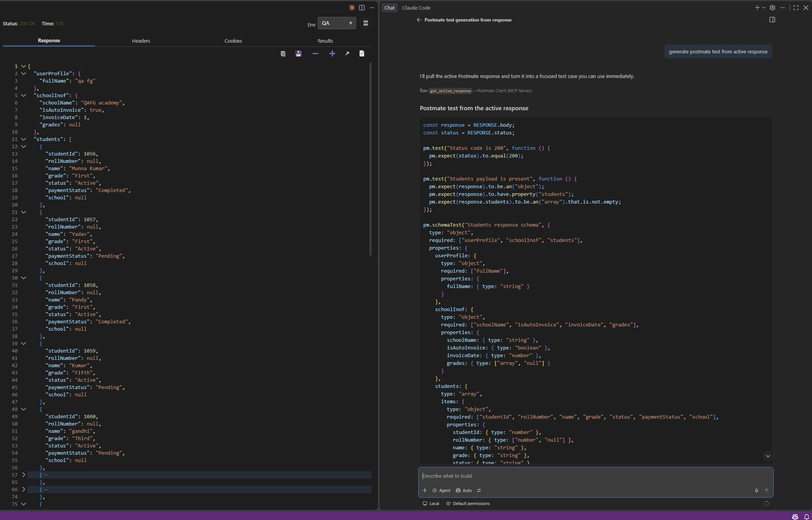Collapse student 1058 object at line 30

(x=23, y=278)
